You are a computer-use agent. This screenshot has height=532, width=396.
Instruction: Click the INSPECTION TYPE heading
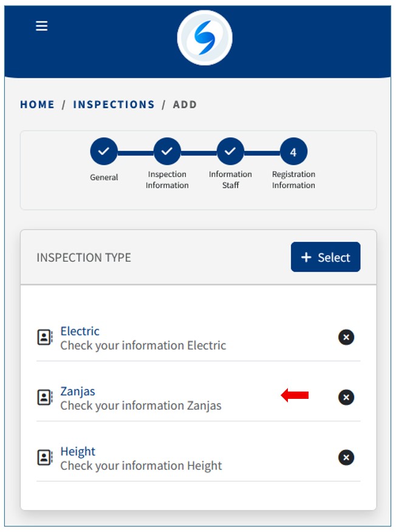tap(84, 257)
